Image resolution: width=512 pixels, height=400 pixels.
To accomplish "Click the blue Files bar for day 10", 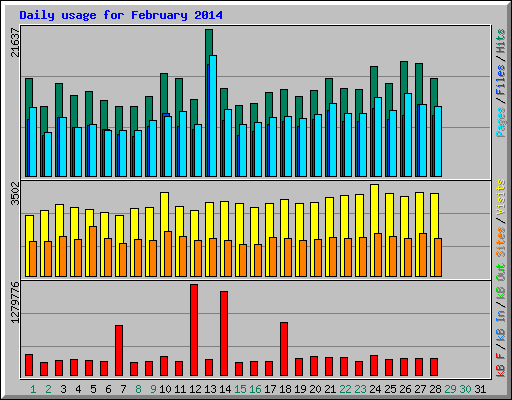I will pos(166,115).
